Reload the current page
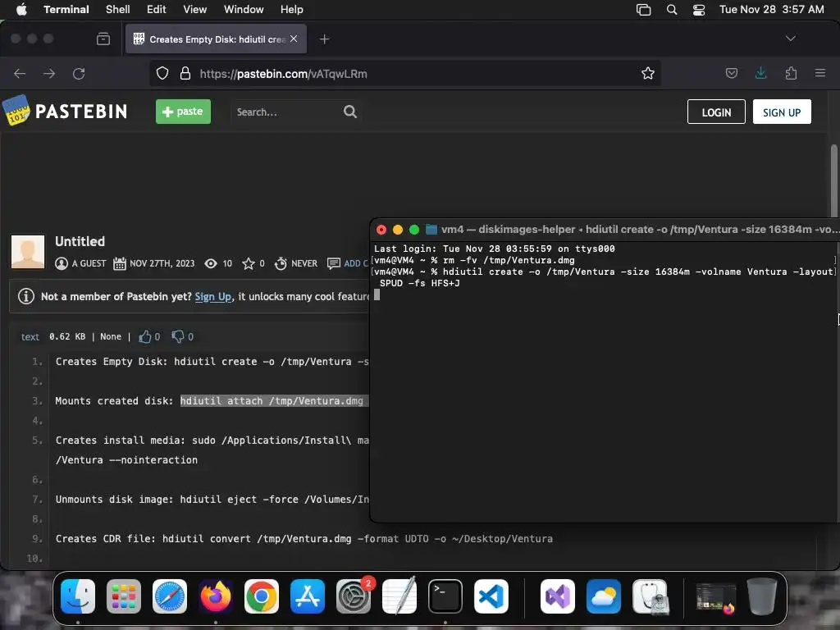This screenshot has height=630, width=840. (79, 73)
